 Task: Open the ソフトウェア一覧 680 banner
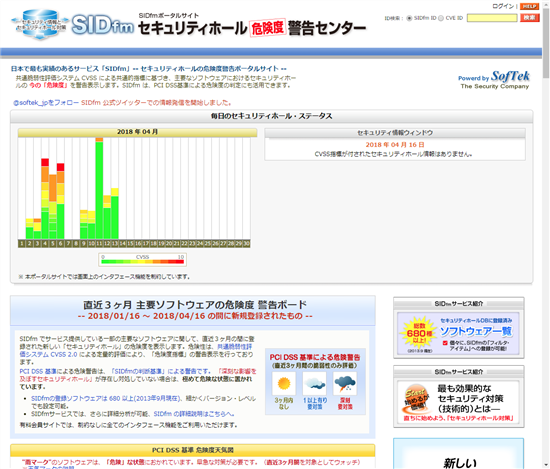click(458, 333)
